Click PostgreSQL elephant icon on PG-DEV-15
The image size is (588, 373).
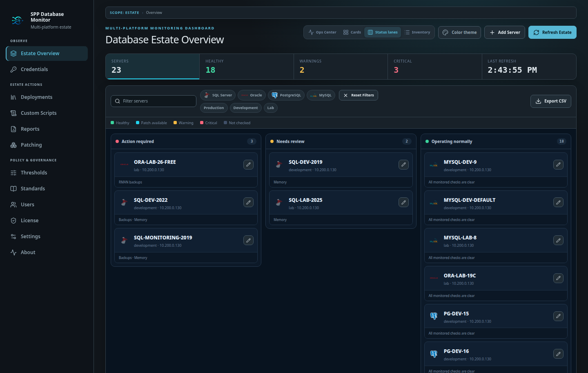pos(434,316)
